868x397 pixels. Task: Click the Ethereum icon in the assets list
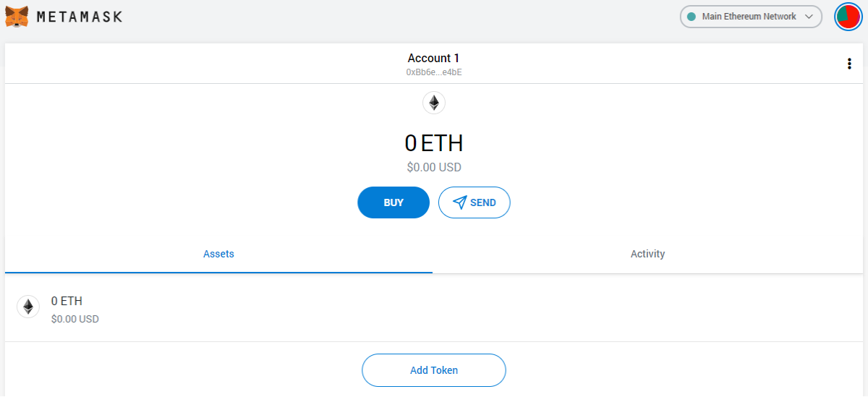(x=28, y=307)
